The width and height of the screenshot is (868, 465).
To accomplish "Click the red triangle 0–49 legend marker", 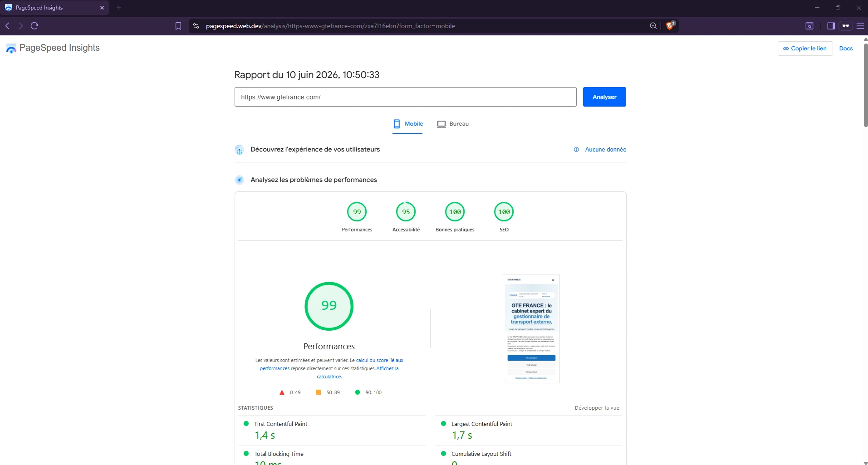I will click(x=282, y=392).
